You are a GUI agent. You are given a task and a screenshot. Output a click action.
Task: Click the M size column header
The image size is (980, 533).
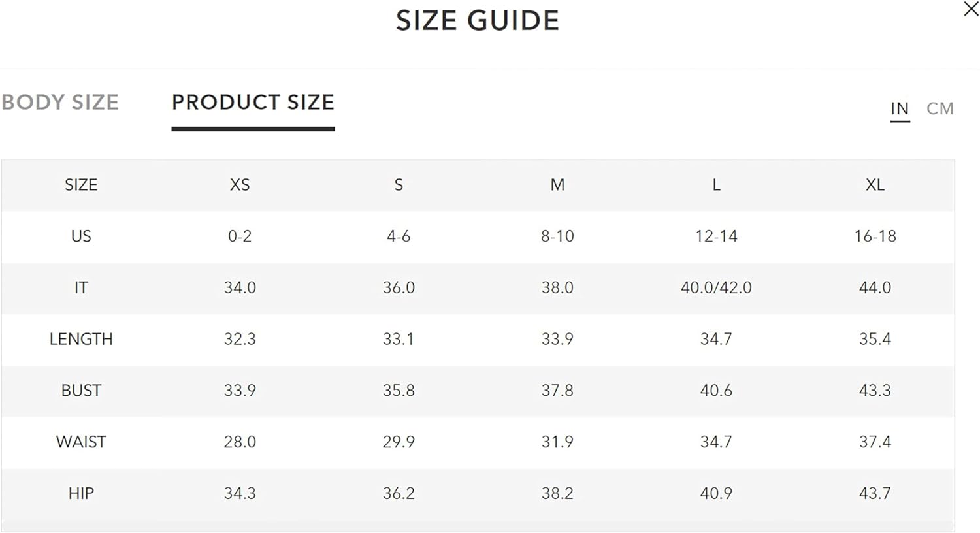click(557, 185)
